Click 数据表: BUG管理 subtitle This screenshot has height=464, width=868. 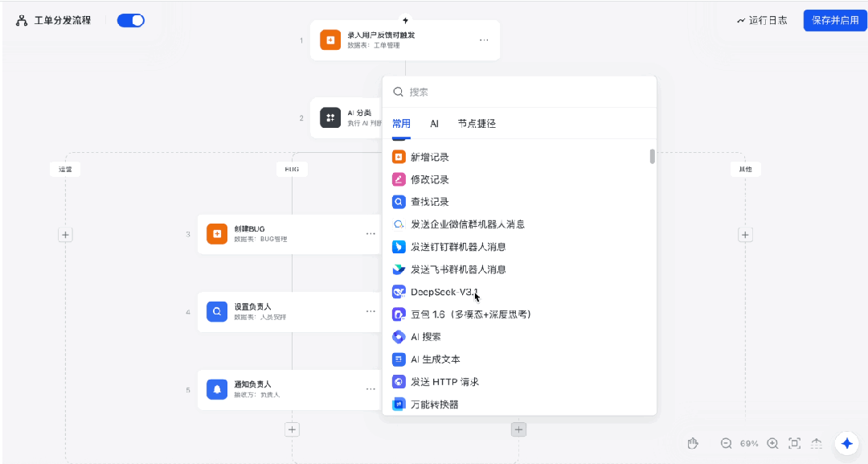(x=260, y=239)
